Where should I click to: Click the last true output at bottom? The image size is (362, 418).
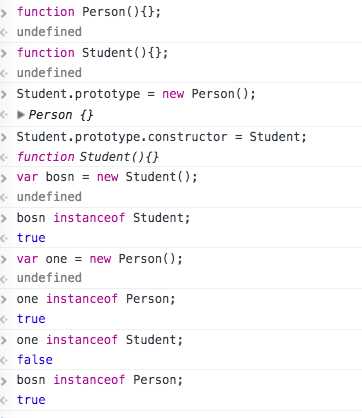(31, 400)
